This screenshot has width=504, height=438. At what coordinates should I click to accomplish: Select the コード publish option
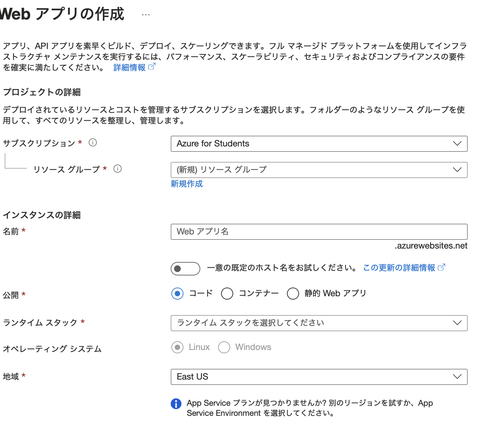[x=177, y=293]
